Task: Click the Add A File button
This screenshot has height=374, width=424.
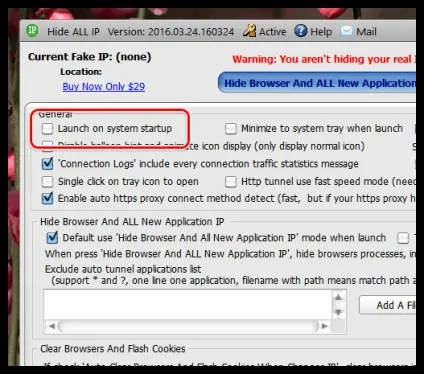Action: click(388, 305)
